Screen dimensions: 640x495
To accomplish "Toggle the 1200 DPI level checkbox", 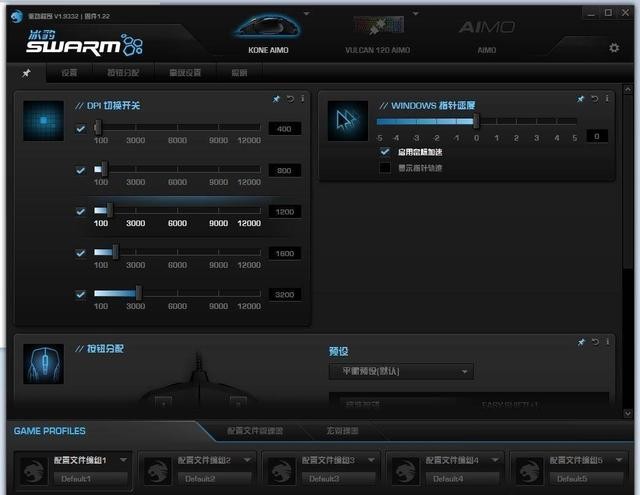I will coord(81,211).
